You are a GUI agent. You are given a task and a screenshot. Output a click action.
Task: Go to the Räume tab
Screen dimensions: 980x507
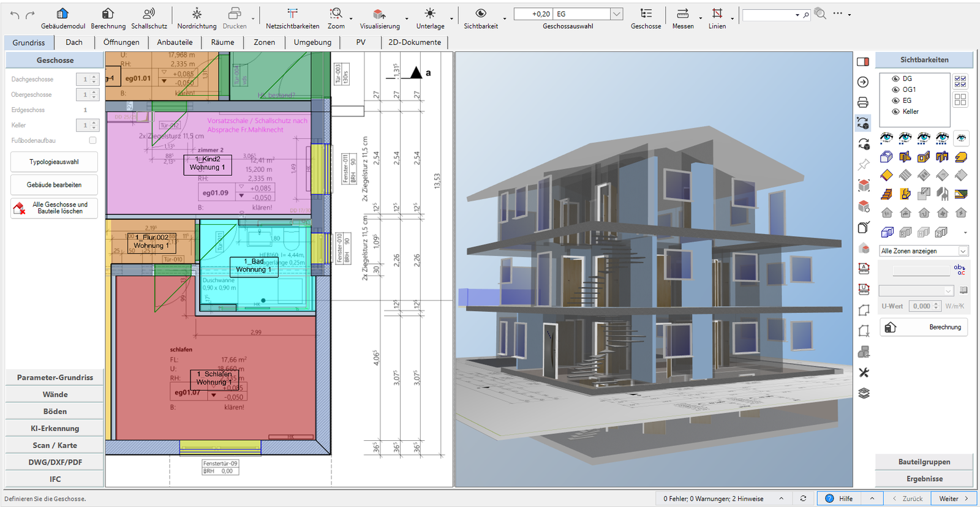coord(222,42)
